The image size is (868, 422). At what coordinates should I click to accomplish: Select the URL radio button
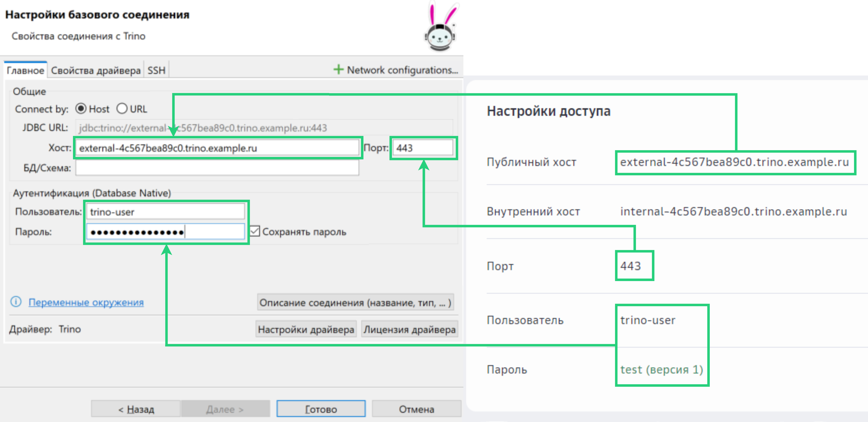click(x=122, y=109)
